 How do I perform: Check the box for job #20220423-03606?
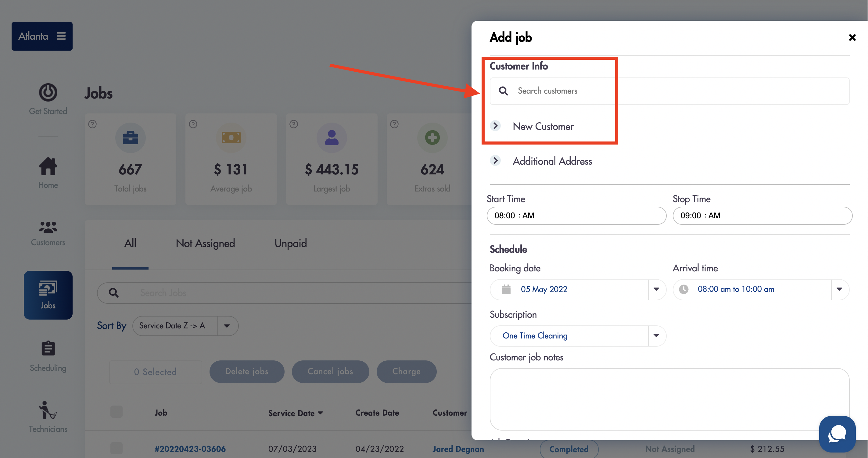click(116, 448)
